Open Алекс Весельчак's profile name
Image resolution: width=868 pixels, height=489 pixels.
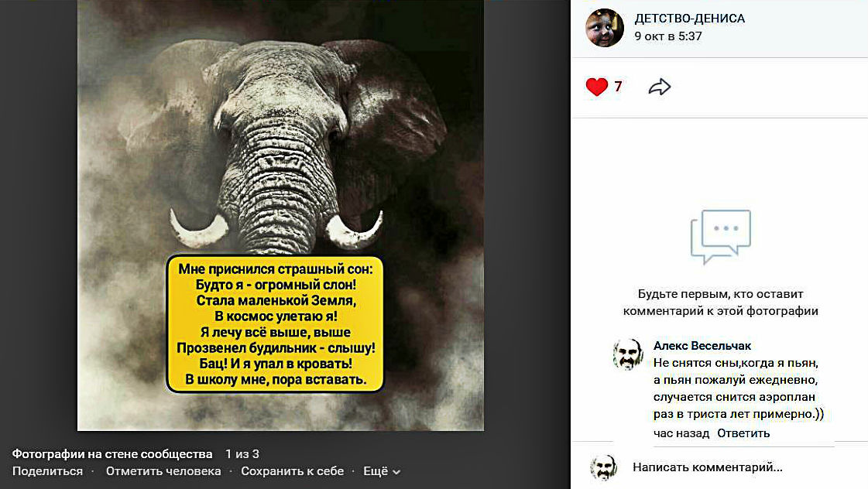pyautogui.click(x=702, y=346)
